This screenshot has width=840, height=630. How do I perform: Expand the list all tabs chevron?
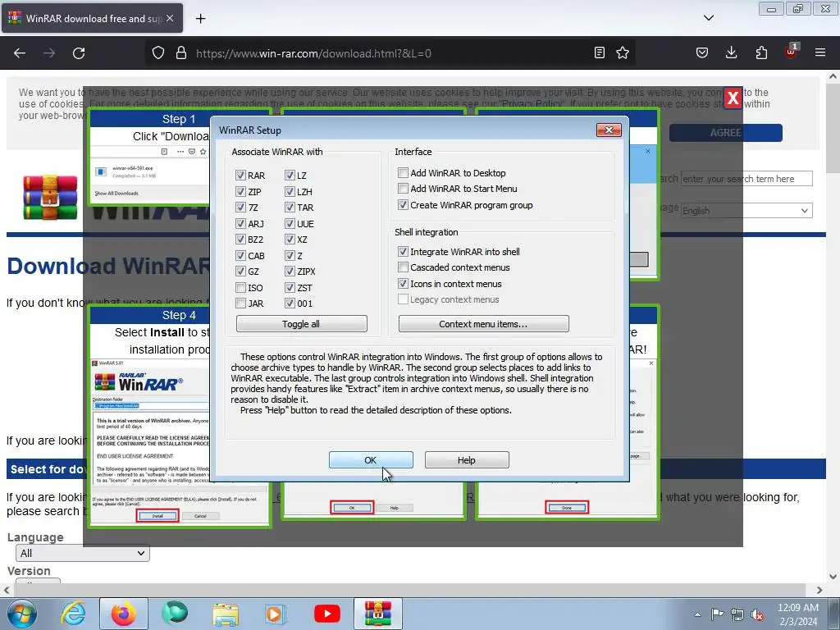tap(708, 18)
